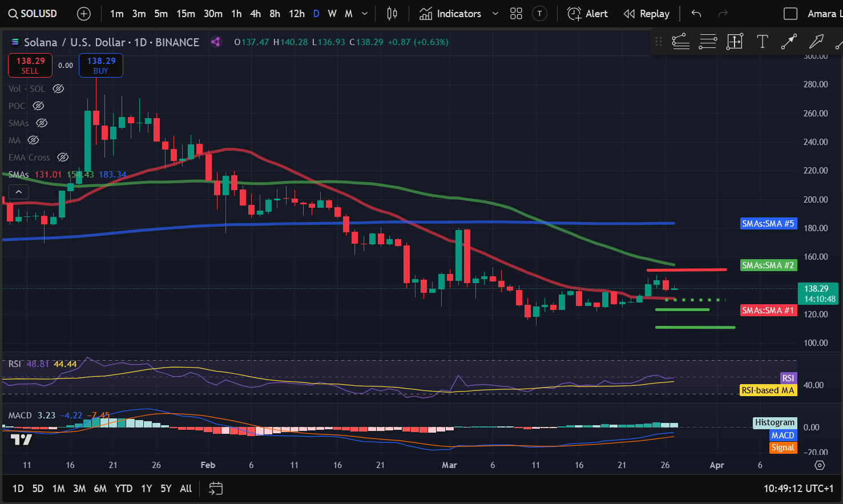
Task: Select the 1h timeframe
Action: [x=236, y=14]
